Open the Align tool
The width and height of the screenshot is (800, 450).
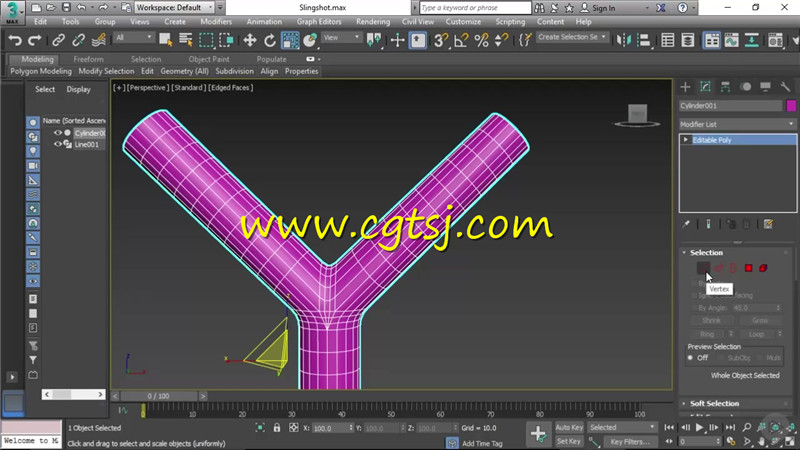[644, 40]
